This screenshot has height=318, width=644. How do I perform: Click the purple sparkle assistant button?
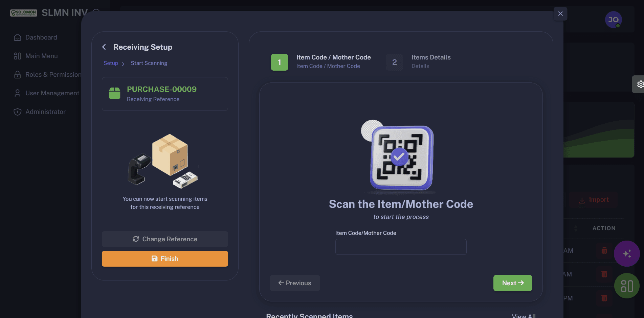pyautogui.click(x=627, y=253)
